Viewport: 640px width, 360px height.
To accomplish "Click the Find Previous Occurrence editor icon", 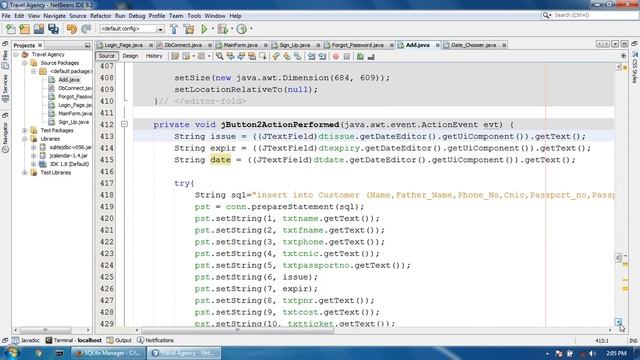I will [x=230, y=56].
